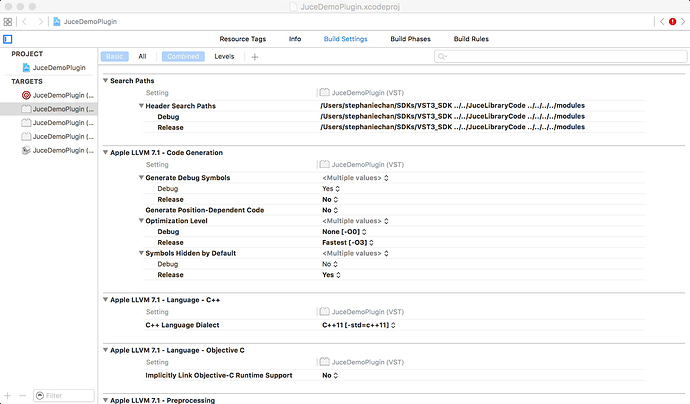Collapse Apple LLVM 7.1 Preprocessing section
This screenshot has height=404, width=690.
[106, 400]
